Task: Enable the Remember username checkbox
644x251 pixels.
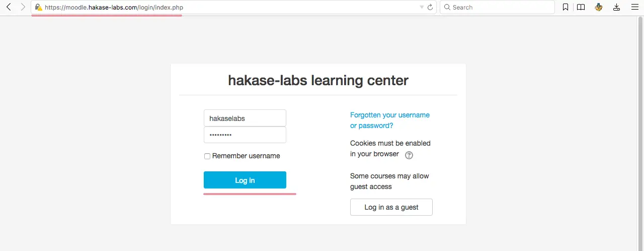Action: tap(207, 156)
